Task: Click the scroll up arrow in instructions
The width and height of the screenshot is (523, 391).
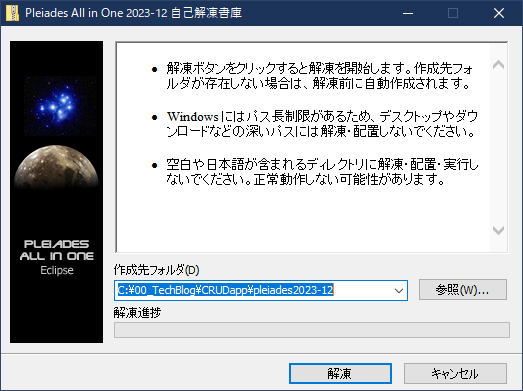Action: [498, 64]
